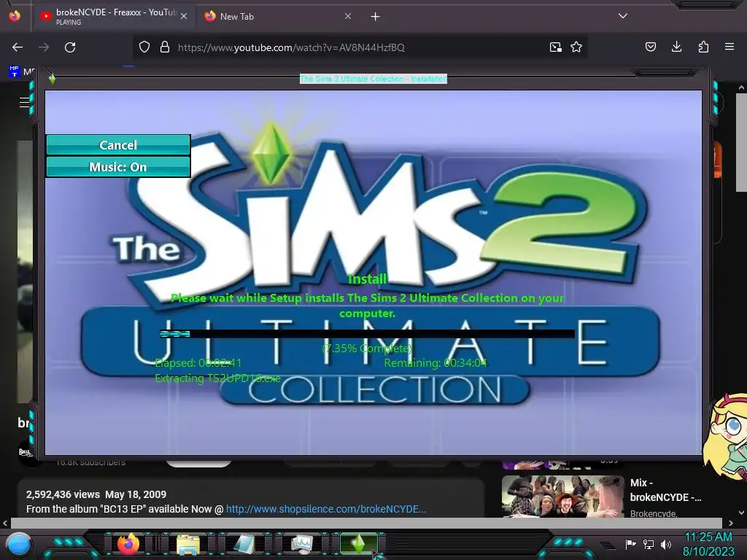This screenshot has width=747, height=560.
Task: Click the horizontal scrollbar of the browser page
Action: (366, 524)
